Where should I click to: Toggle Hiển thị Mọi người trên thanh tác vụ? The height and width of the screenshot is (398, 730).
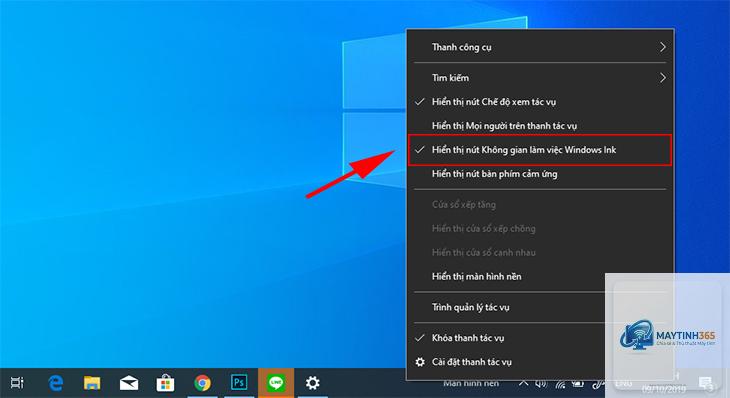pos(540,126)
